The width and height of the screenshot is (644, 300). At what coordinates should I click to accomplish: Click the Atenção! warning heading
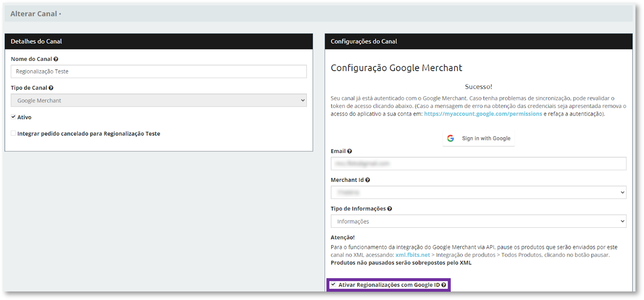343,237
